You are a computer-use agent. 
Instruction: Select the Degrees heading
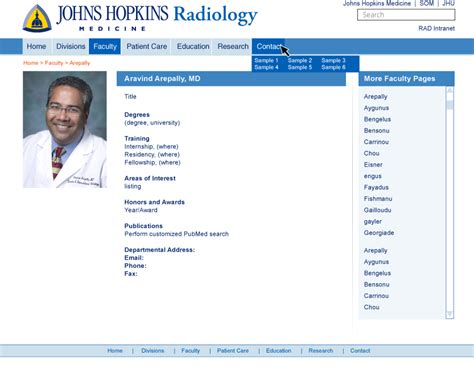coord(137,115)
